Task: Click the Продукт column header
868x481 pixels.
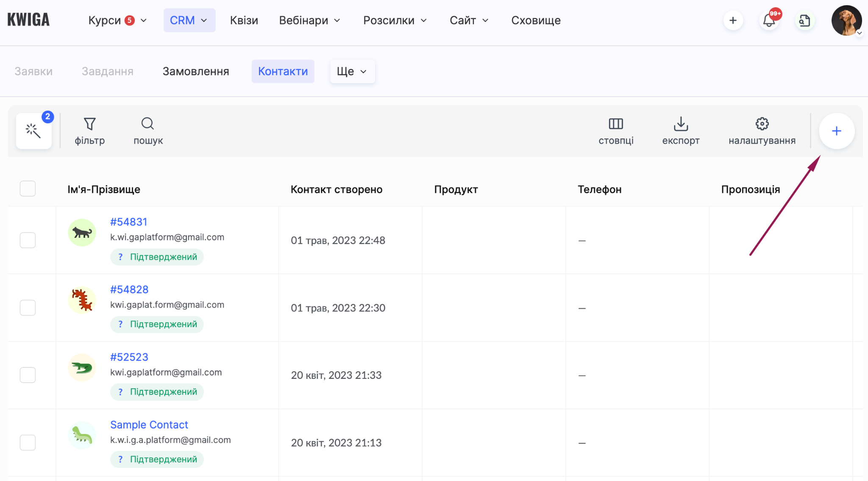Action: (x=456, y=189)
